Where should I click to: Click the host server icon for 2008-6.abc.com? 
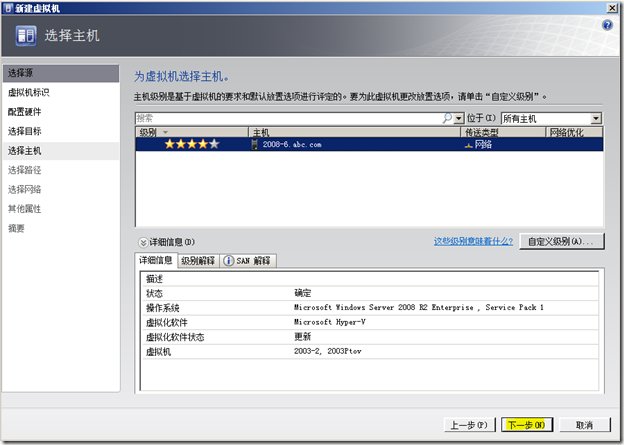click(x=254, y=144)
